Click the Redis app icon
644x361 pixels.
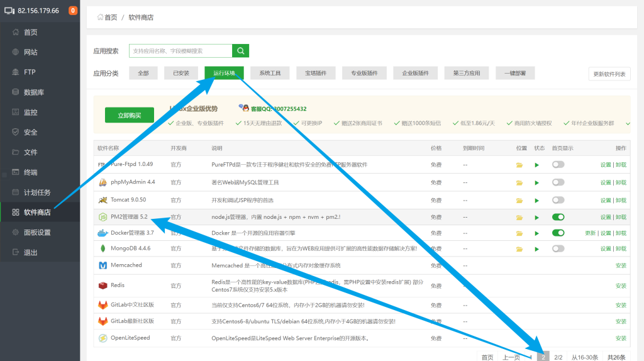point(103,286)
